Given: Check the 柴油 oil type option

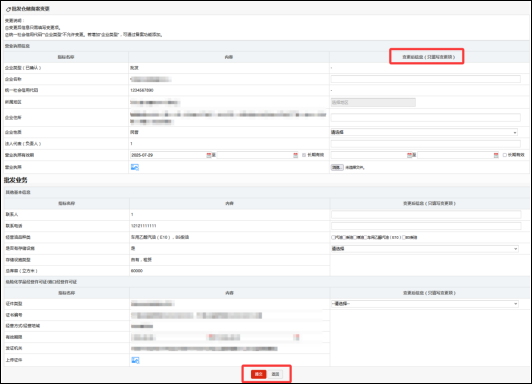Looking at the screenshot, I should [x=344, y=237].
